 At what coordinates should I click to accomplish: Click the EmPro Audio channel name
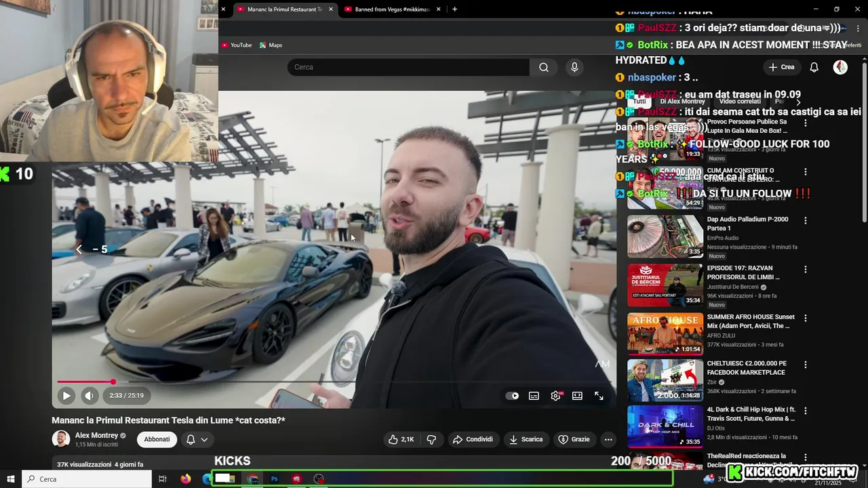[723, 238]
